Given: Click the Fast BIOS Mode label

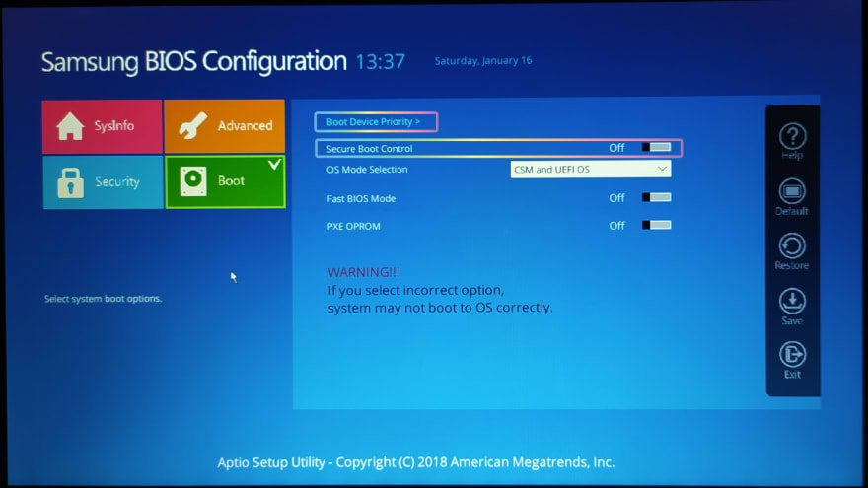Looking at the screenshot, I should [361, 198].
